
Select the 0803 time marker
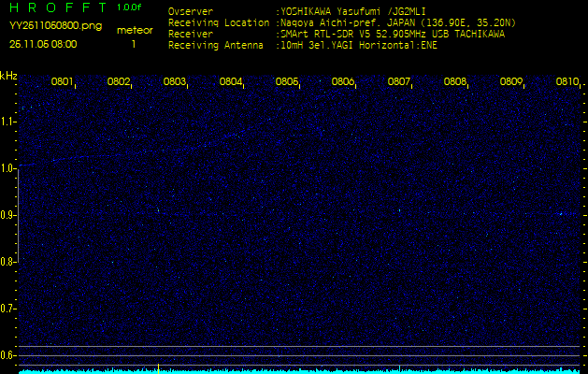point(175,82)
